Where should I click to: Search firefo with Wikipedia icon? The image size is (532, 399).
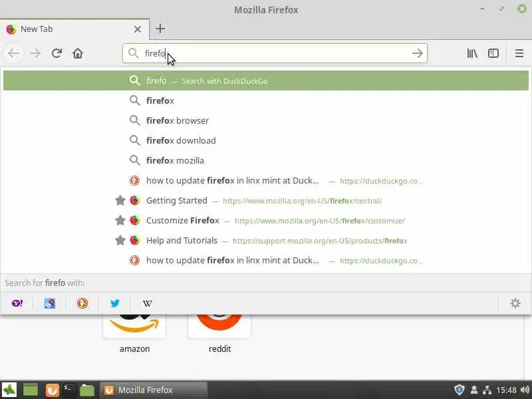point(147,303)
